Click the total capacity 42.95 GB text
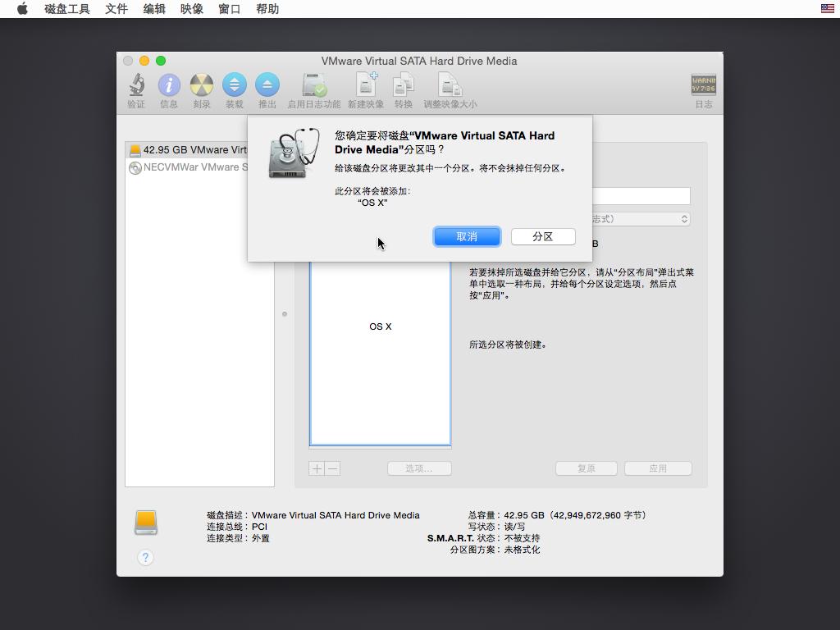 point(574,515)
